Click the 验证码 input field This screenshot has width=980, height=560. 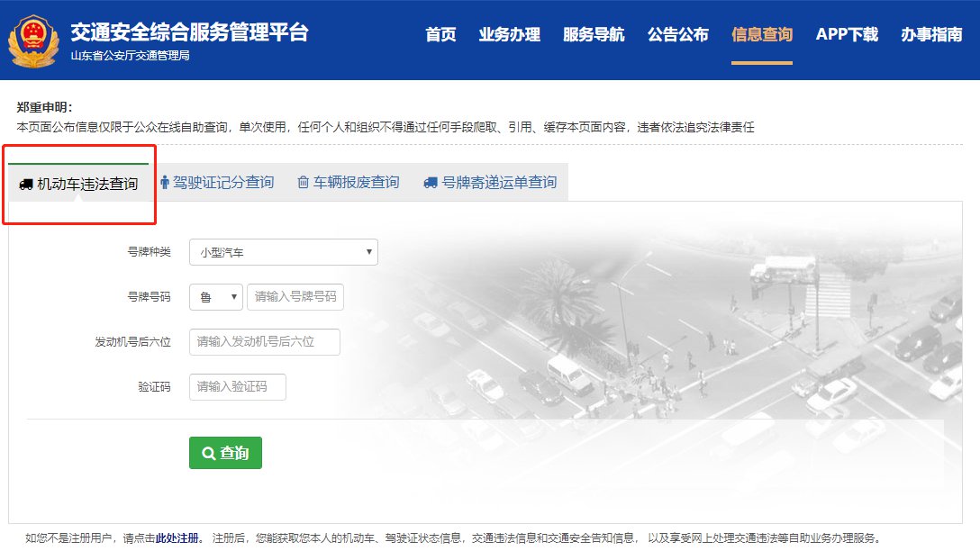pyautogui.click(x=237, y=387)
